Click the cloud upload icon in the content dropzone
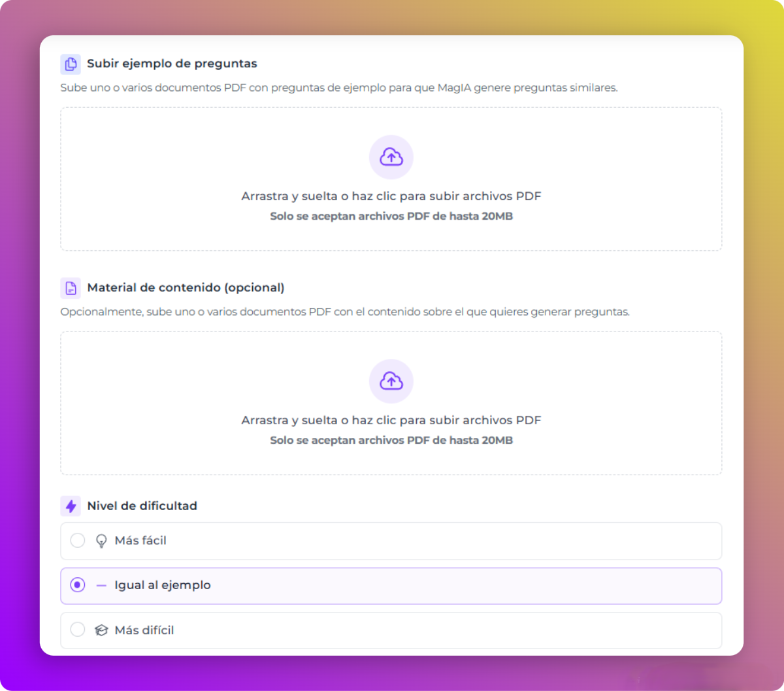The width and height of the screenshot is (784, 691). 391,381
